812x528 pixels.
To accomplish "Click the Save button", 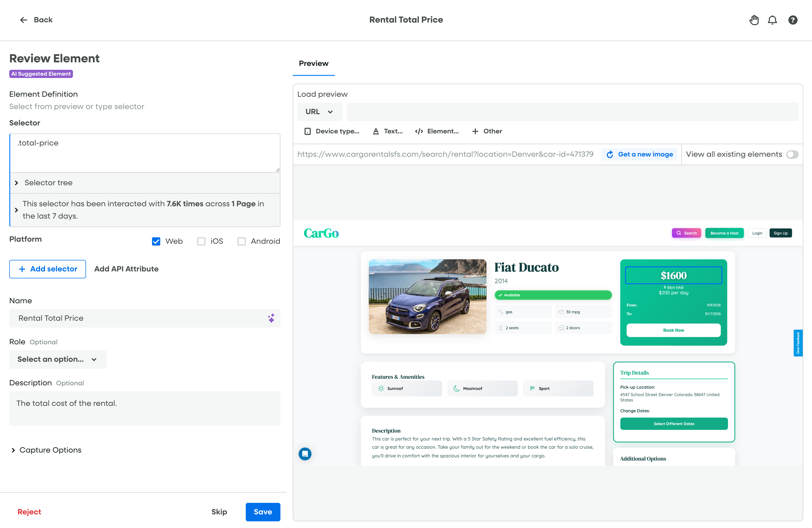I will tap(263, 512).
